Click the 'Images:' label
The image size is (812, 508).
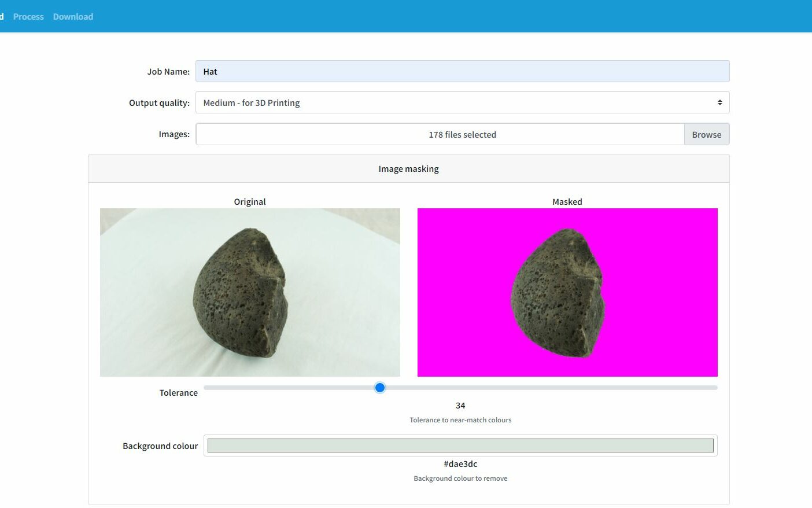(x=174, y=134)
